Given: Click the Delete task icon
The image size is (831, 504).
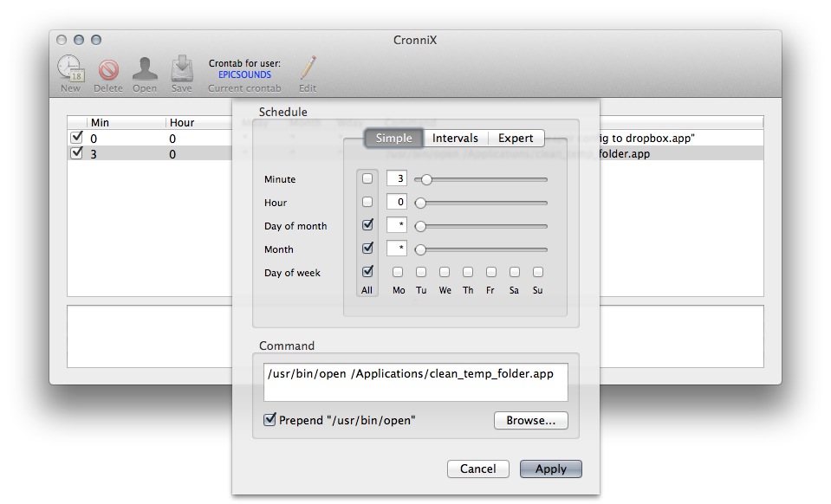Looking at the screenshot, I should (x=107, y=69).
